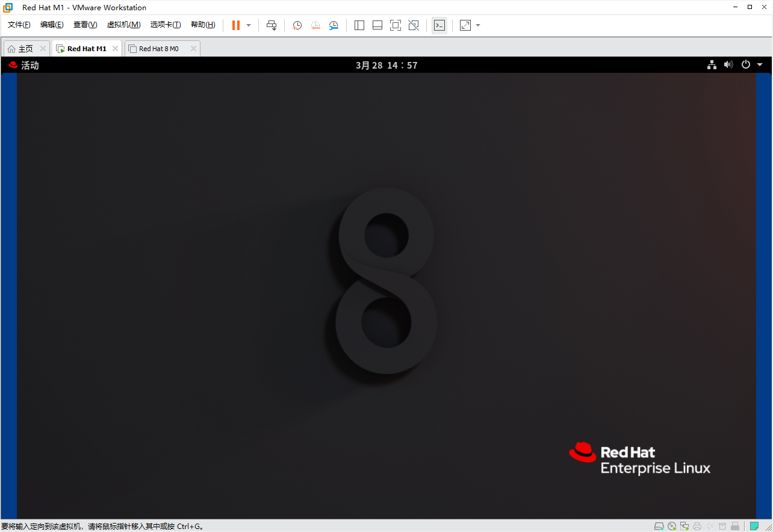Click the VMware Workstation logo in the title bar
The height and width of the screenshot is (532, 773).
point(8,7)
